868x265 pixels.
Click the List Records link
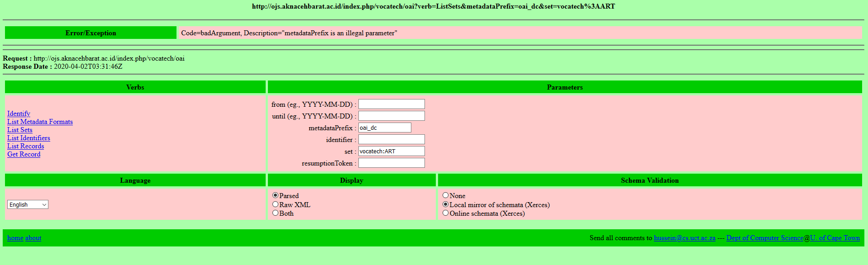click(25, 146)
